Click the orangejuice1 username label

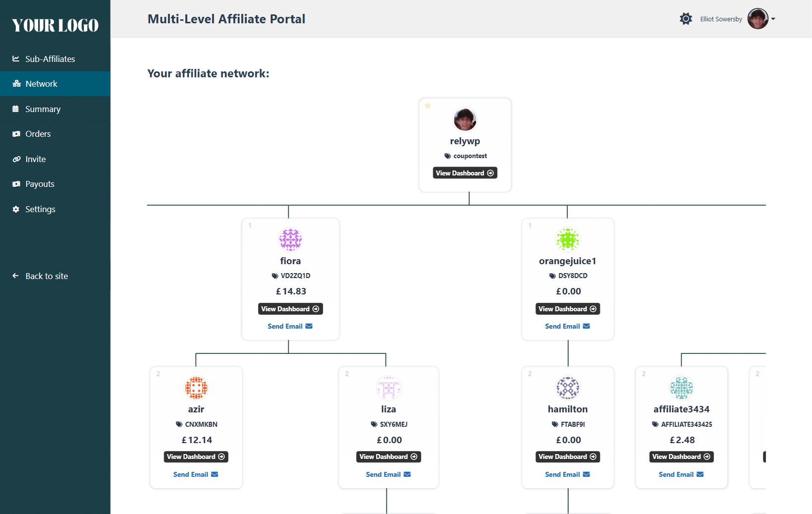point(568,261)
